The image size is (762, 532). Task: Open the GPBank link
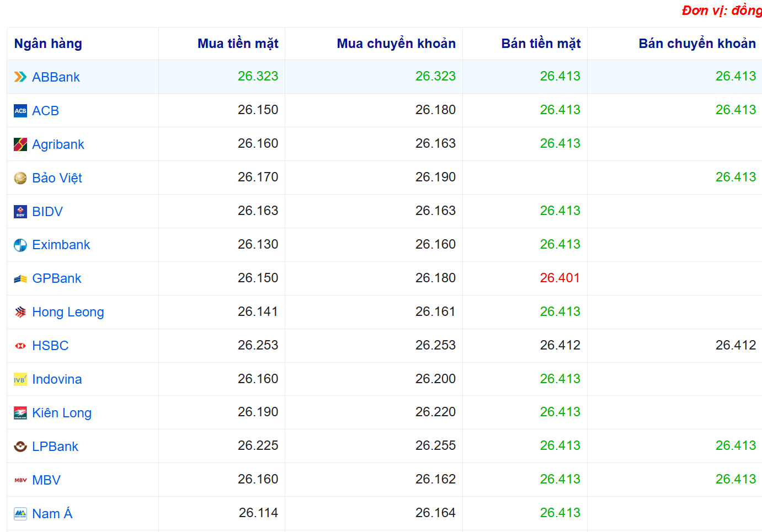coord(56,278)
